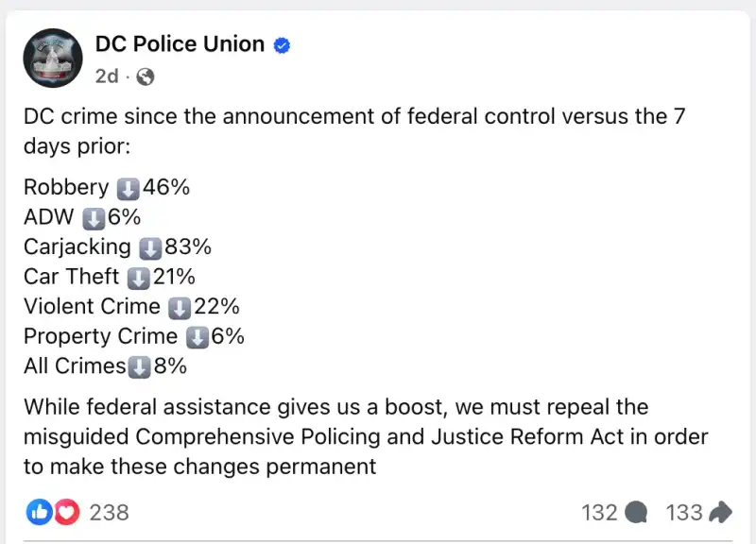Click the down arrow beside Car Theft
Viewport: 756px width, 544px height.
[138, 278]
